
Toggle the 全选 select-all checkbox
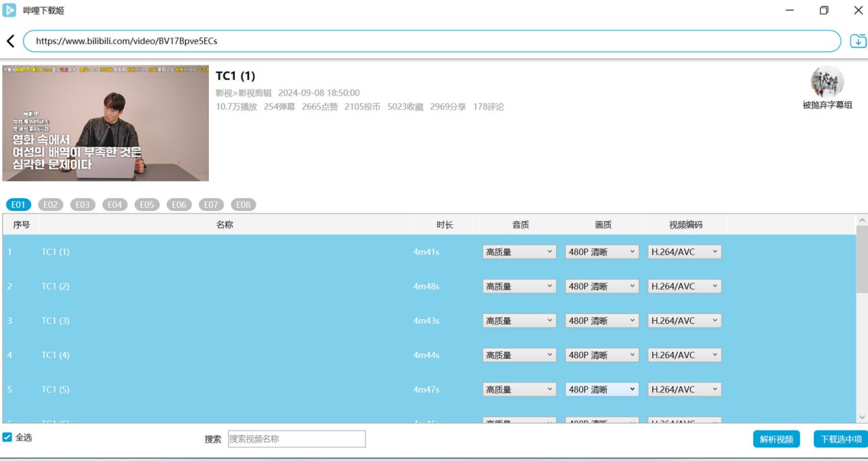pos(7,437)
